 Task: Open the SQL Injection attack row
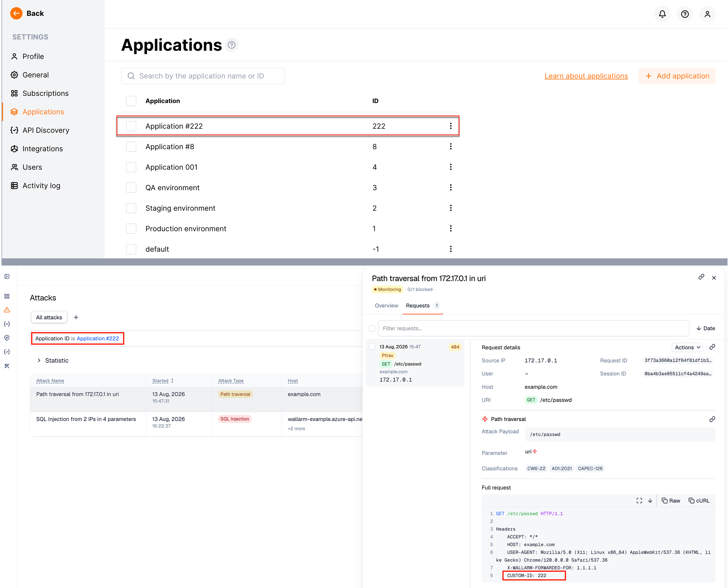196,424
